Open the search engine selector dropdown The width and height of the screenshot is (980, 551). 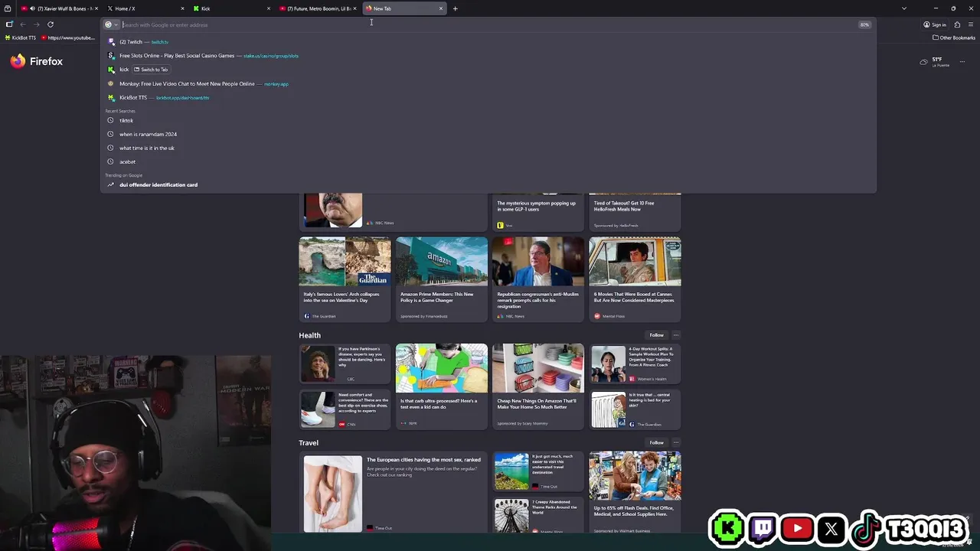(x=111, y=24)
